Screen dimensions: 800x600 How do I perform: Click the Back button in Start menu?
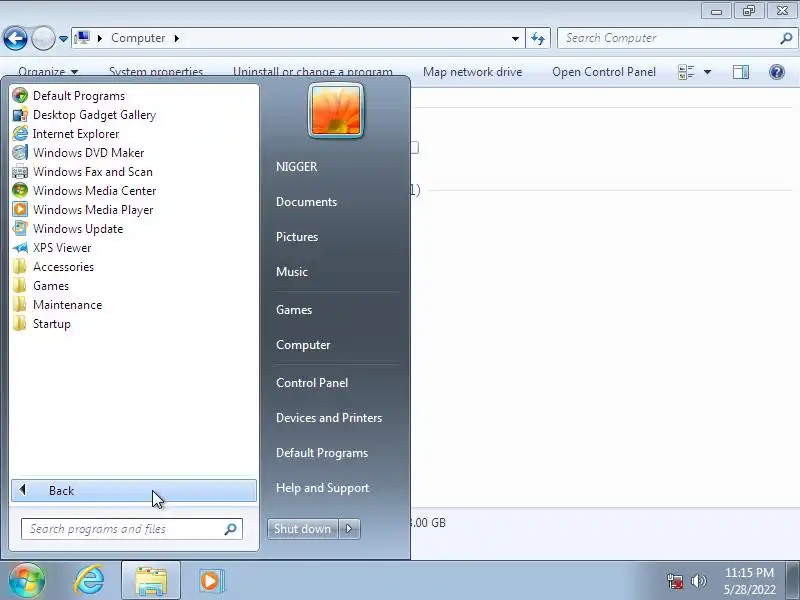pyautogui.click(x=134, y=491)
